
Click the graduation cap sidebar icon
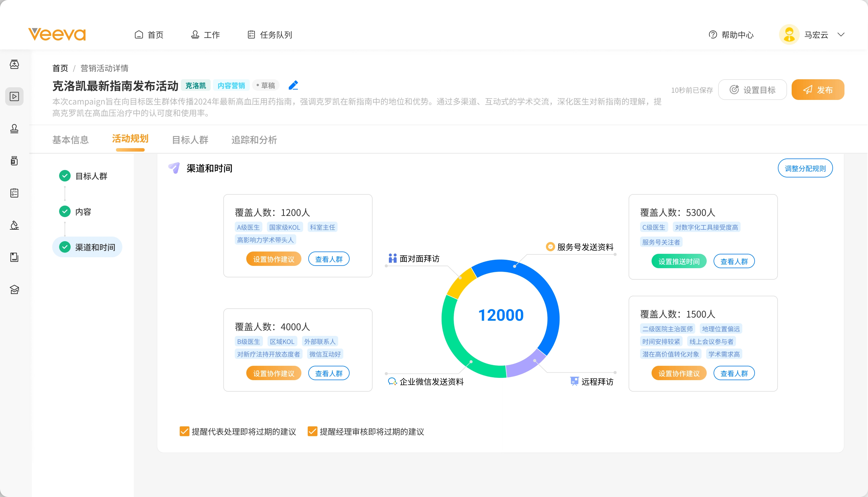[14, 289]
